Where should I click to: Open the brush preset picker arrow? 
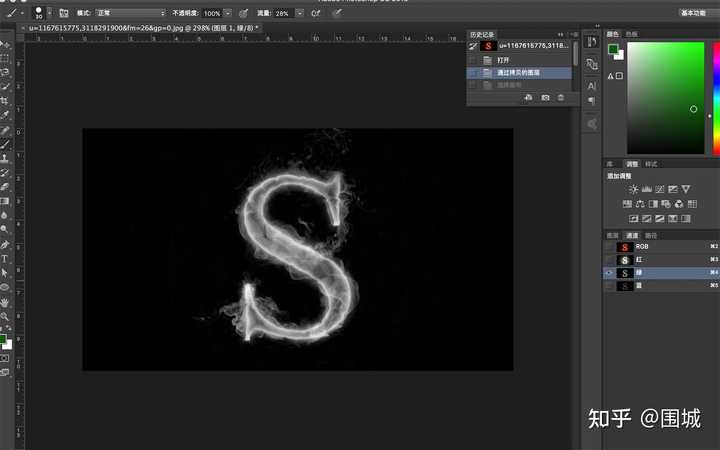coord(50,13)
